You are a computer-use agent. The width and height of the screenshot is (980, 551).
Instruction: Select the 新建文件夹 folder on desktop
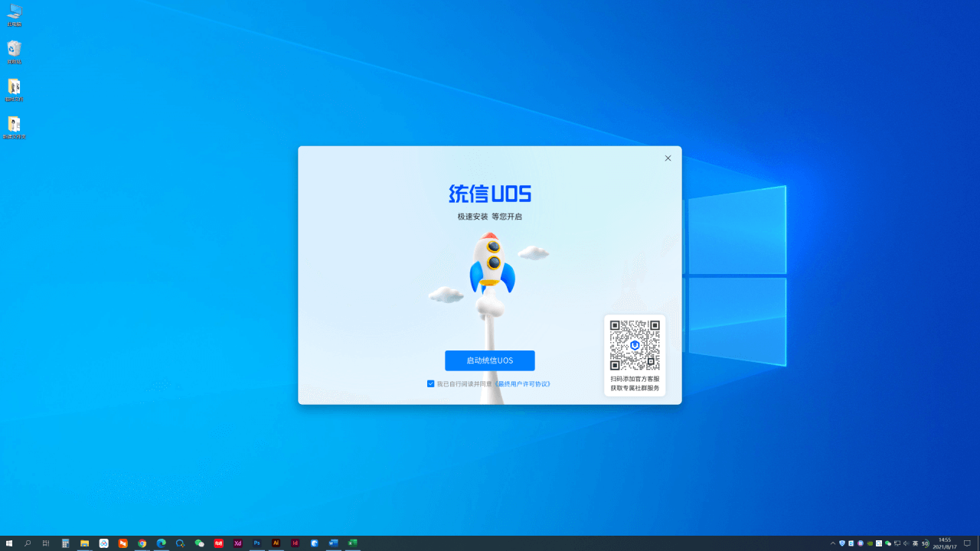15,127
